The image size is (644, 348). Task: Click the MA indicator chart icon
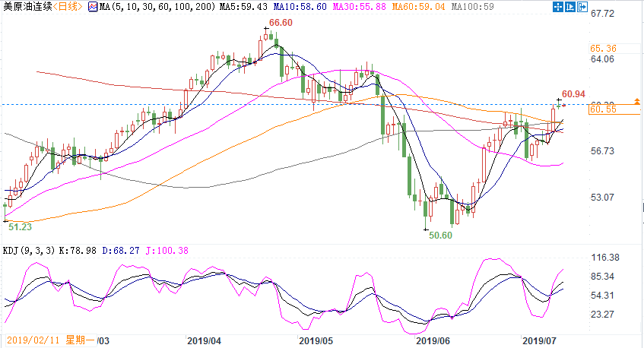pos(93,6)
